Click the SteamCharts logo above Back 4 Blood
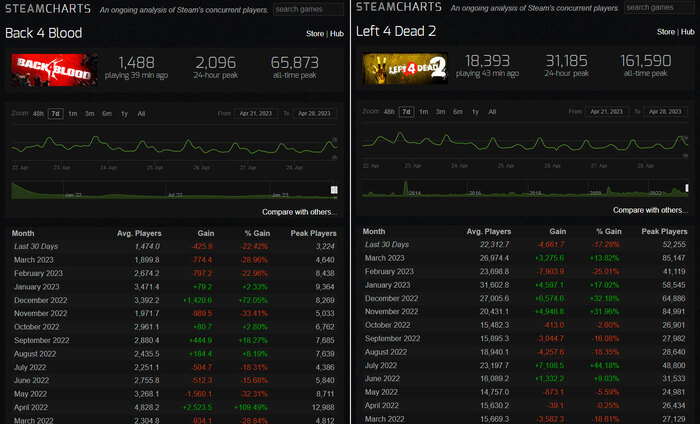This screenshot has height=424, width=700. click(x=45, y=9)
